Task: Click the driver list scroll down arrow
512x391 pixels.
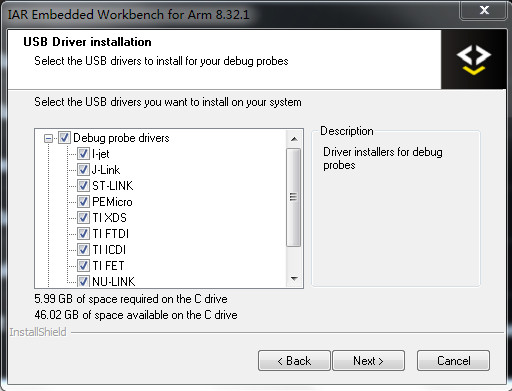Action: (294, 279)
